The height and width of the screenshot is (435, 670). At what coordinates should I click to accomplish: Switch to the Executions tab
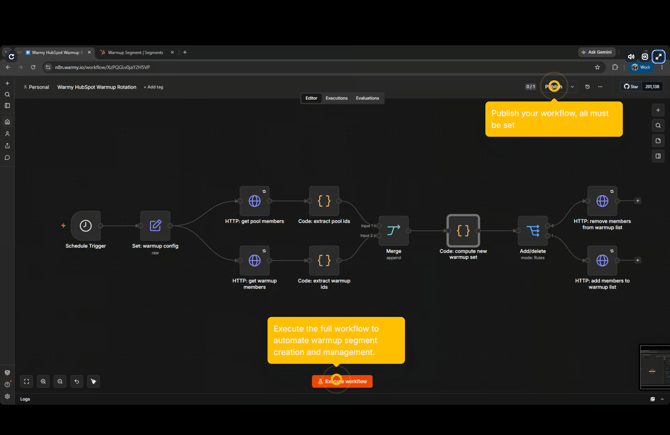pyautogui.click(x=337, y=98)
